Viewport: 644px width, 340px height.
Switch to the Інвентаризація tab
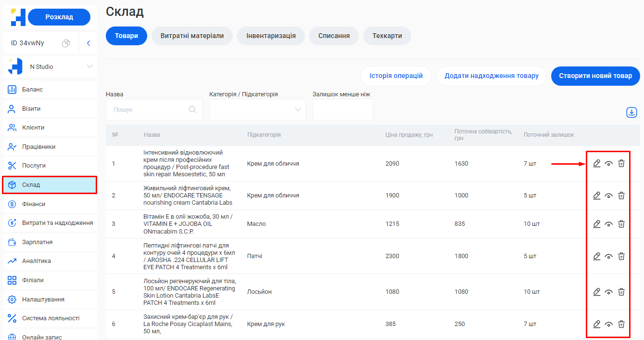point(271,36)
